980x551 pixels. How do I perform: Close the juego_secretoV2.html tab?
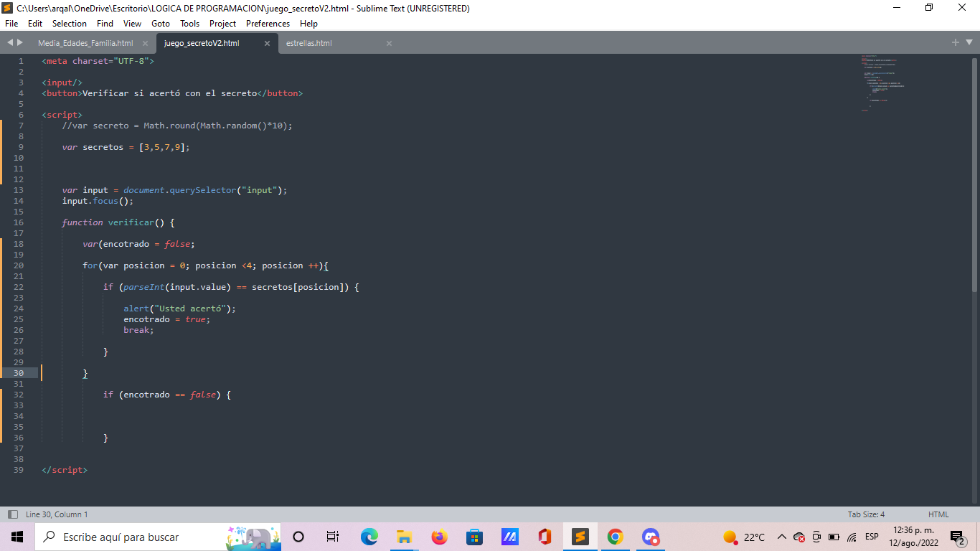coord(267,44)
